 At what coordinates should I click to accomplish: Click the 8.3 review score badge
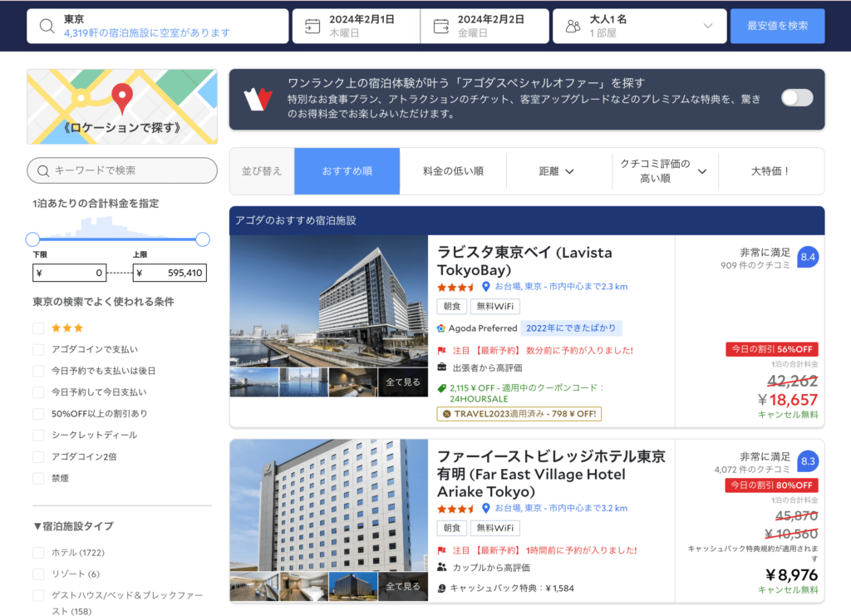(x=807, y=462)
